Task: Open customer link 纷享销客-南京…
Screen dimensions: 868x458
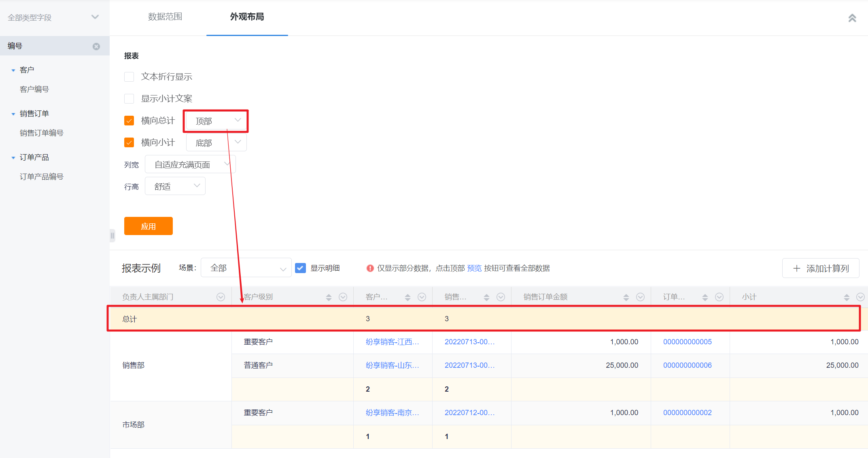Action: click(x=392, y=413)
